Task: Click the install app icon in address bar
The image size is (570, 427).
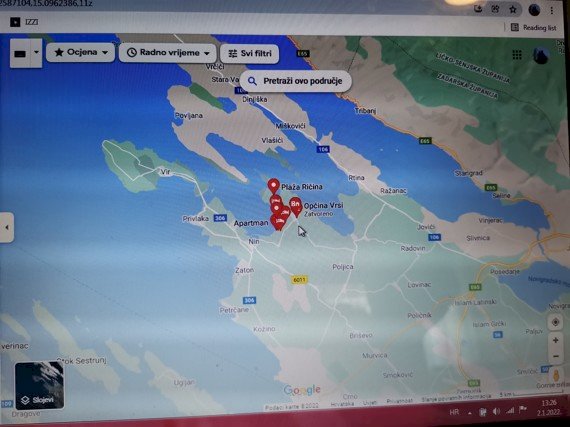Action: 478,9
